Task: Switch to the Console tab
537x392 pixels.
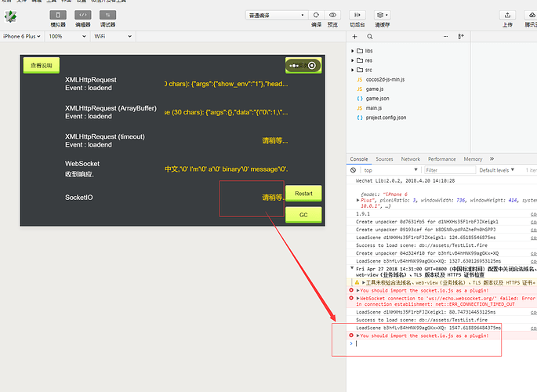Action: tap(359, 159)
